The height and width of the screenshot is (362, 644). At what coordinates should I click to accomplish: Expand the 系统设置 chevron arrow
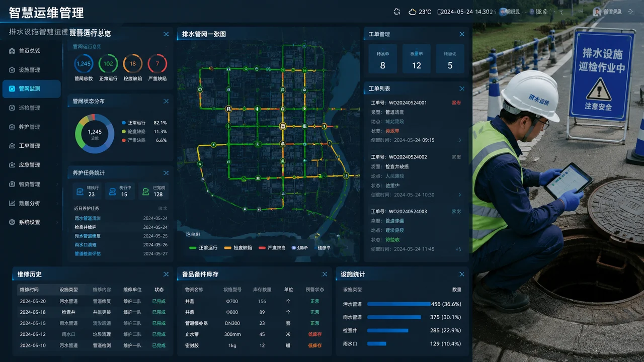click(58, 222)
